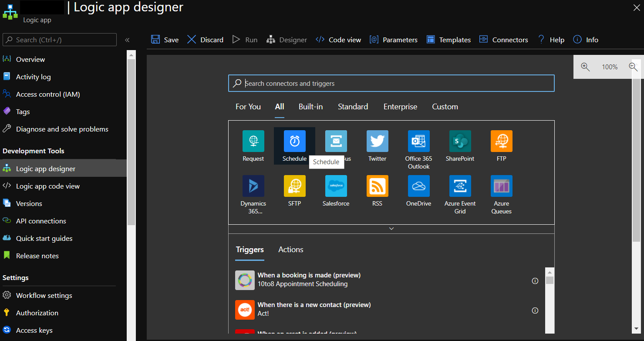Select Azure Event Grid connector
Screen dimensions: 644x341
pyautogui.click(x=460, y=186)
